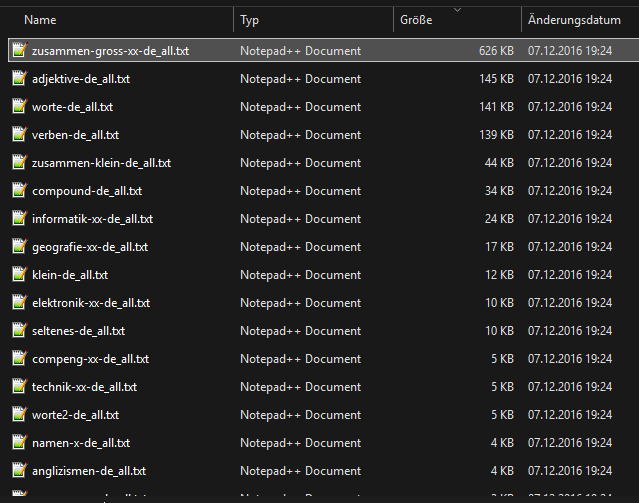Image resolution: width=639 pixels, height=503 pixels.
Task: Click the Änderungsdatum column header
Action: pos(574,20)
